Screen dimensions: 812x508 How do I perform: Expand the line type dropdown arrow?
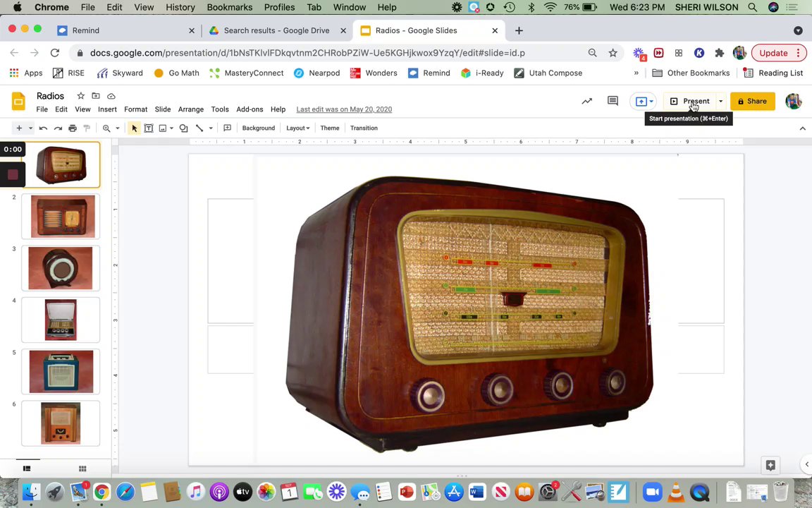click(x=211, y=128)
